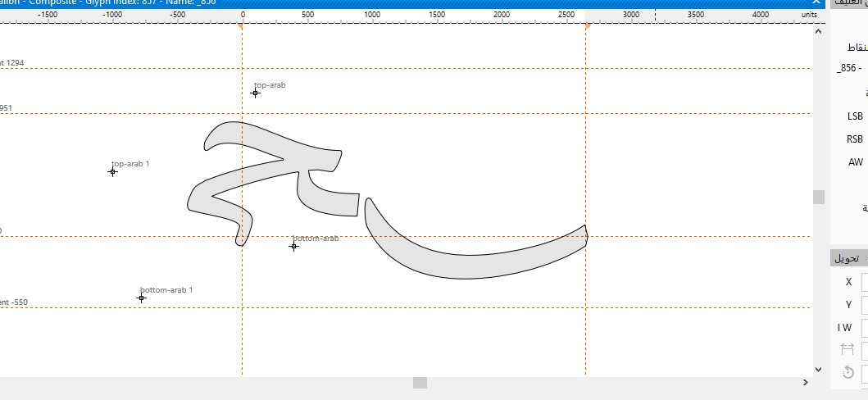Click the transform panel header
The width and height of the screenshot is (868, 400).
click(x=848, y=258)
